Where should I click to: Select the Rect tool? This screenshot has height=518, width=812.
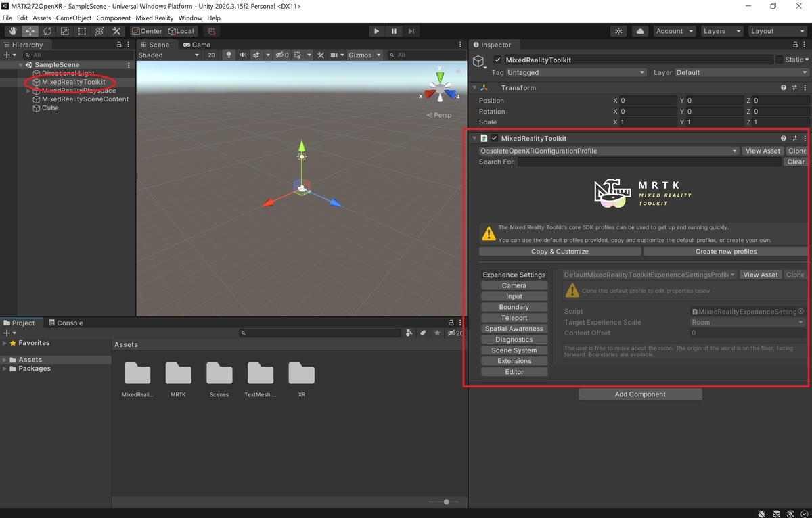pos(82,31)
